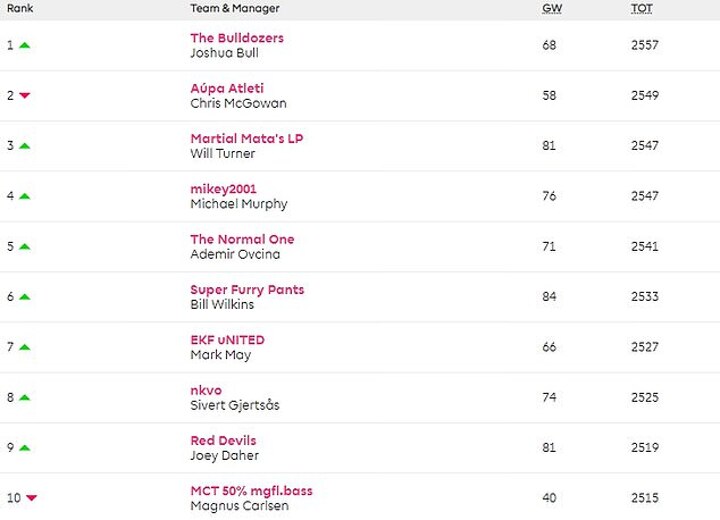Screen dimensions: 720x520
Task: Click the green up arrow beside rank 7
Action: coord(24,347)
